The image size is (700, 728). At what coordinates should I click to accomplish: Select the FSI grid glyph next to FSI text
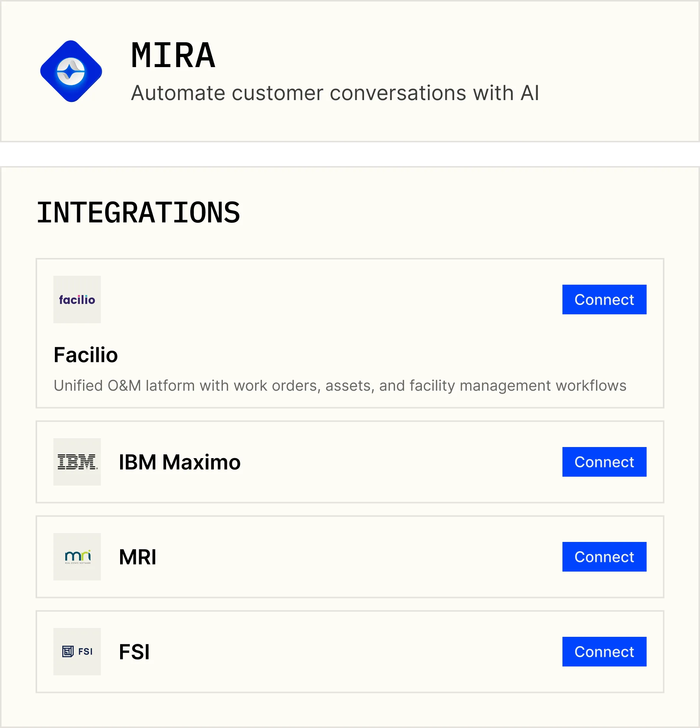click(67, 651)
